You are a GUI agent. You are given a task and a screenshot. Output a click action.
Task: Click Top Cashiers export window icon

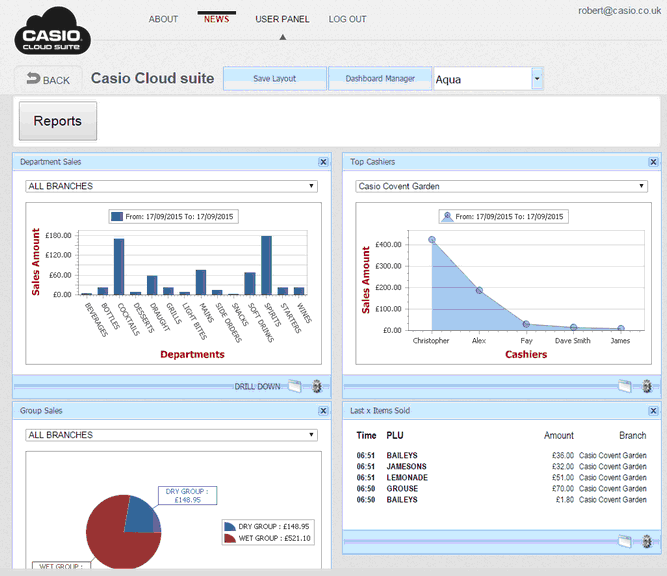pos(624,386)
